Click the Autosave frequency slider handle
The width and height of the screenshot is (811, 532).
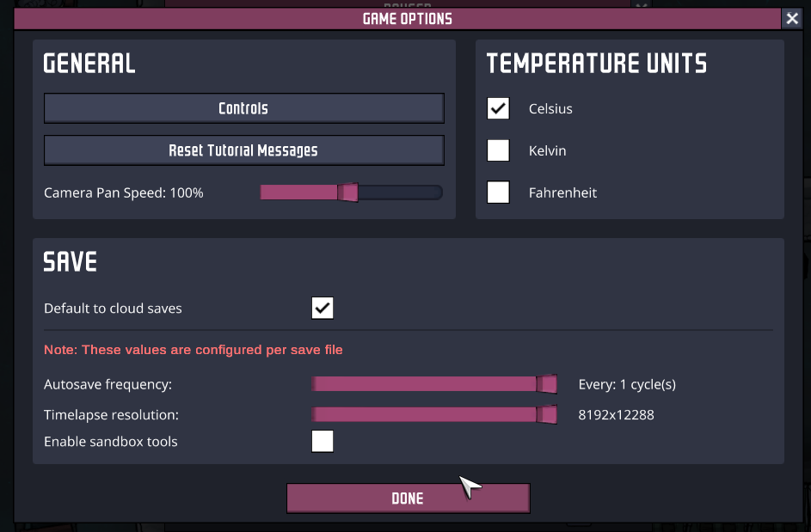546,384
